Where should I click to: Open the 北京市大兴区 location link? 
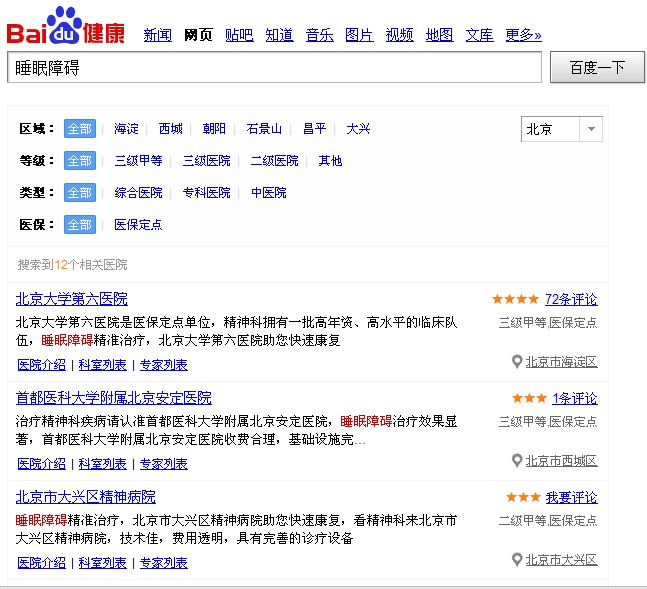(561, 560)
